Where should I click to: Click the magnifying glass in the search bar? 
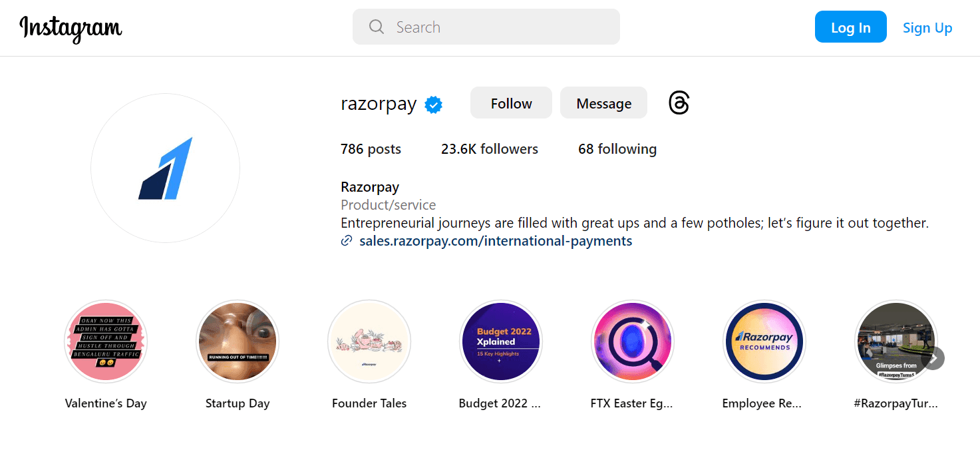pos(377,27)
